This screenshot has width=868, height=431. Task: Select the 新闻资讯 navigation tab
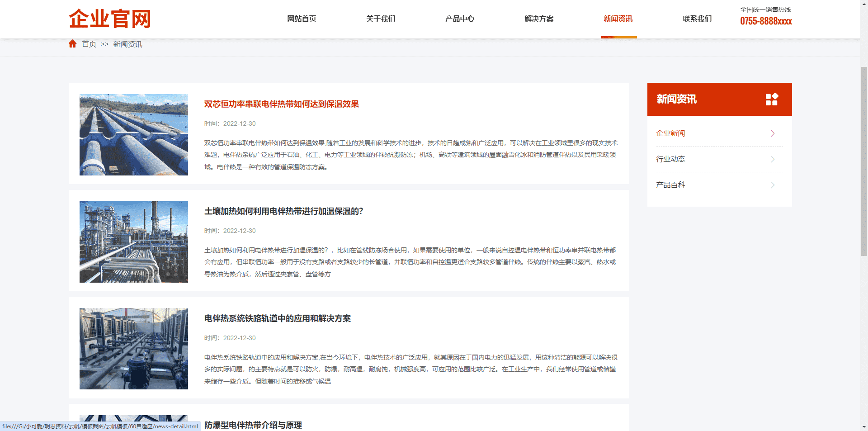(618, 19)
